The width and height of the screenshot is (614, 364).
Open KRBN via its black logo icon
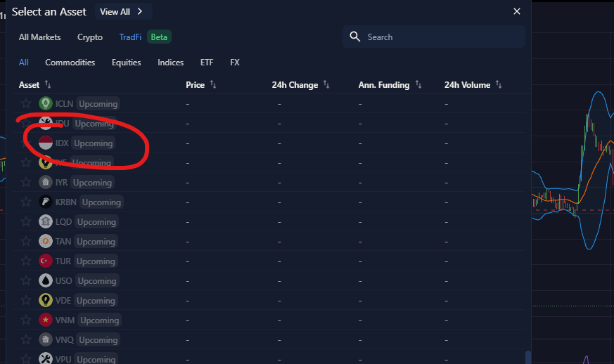point(46,202)
